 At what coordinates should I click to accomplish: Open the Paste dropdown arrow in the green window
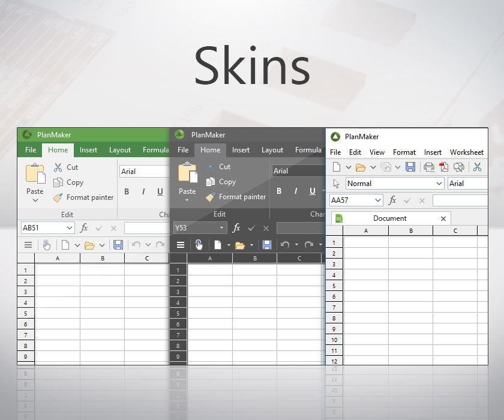[x=35, y=200]
